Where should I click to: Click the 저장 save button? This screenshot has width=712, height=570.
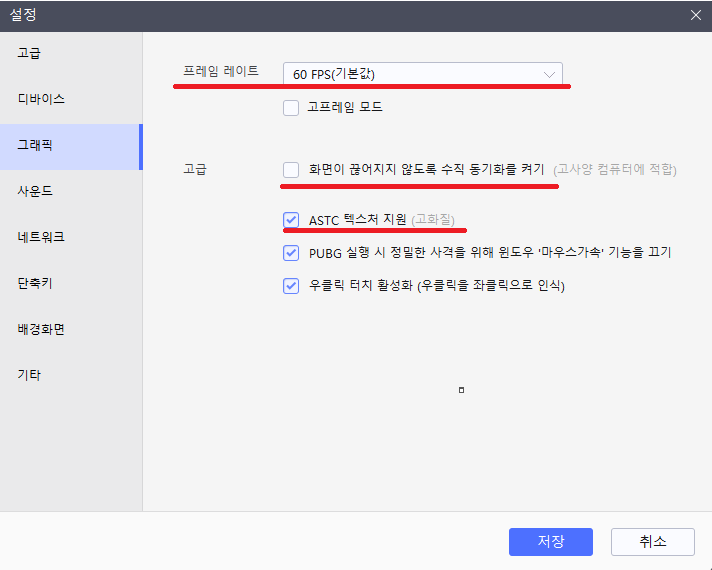click(x=551, y=541)
